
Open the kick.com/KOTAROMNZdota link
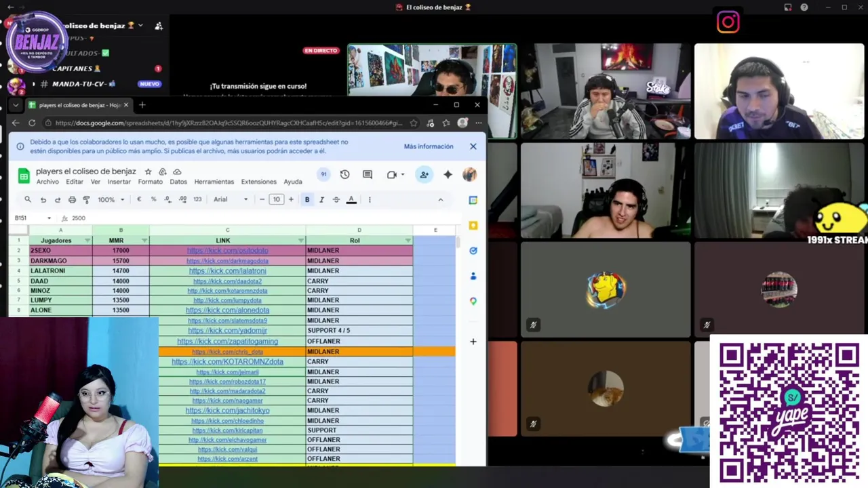click(x=227, y=362)
